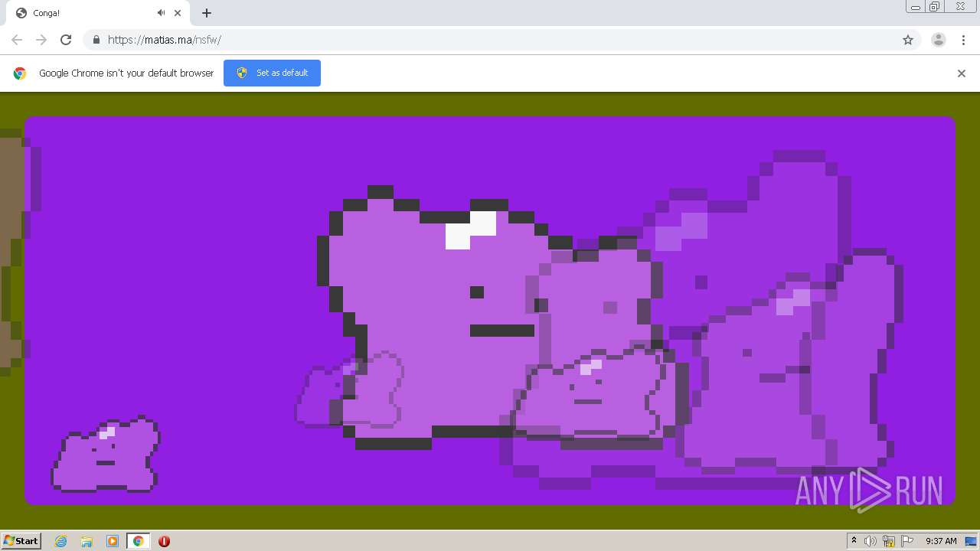
Task: Mute the Conga! tab audio icon
Action: [161, 13]
